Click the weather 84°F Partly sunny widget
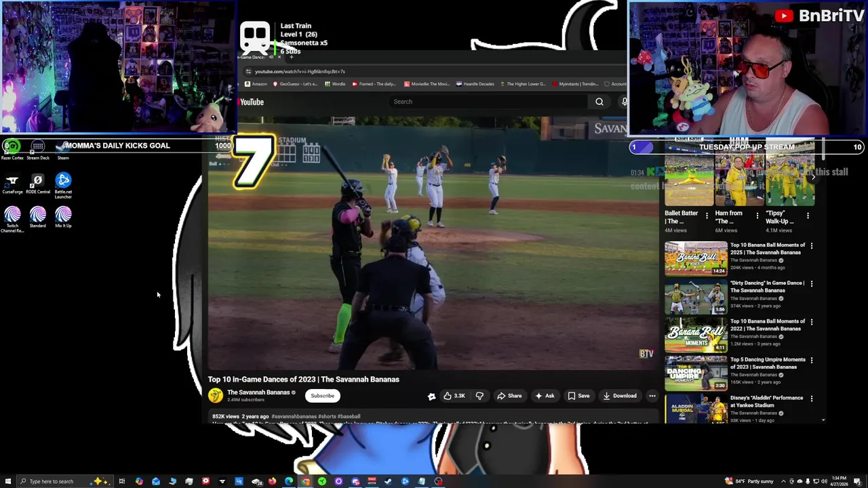The width and height of the screenshot is (868, 488). coord(749,481)
